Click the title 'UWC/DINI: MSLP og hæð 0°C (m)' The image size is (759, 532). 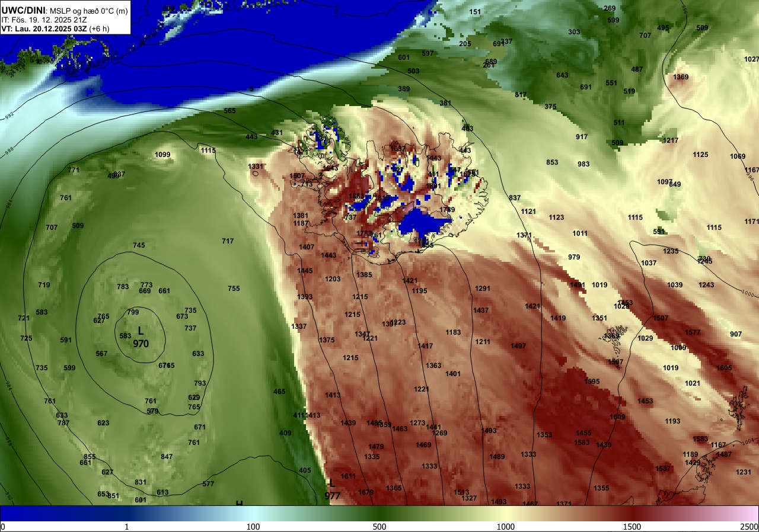point(64,10)
